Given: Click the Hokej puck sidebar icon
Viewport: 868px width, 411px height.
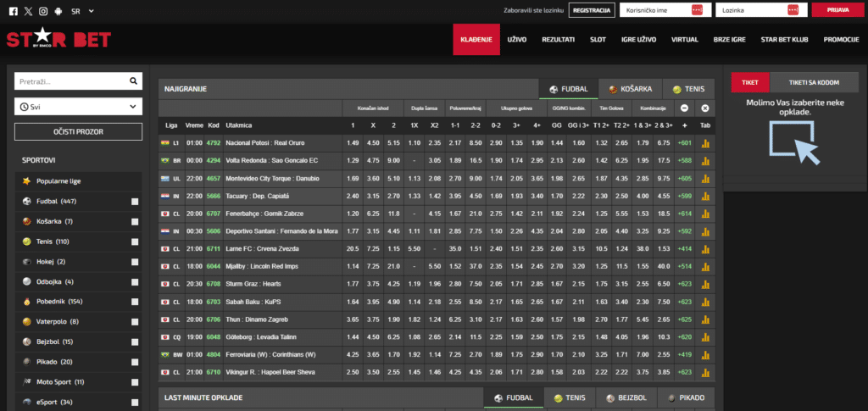Looking at the screenshot, I should 26,262.
